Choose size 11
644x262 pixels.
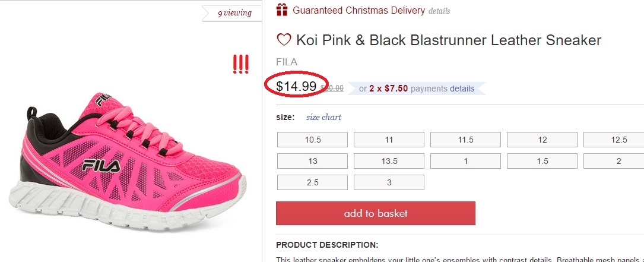point(389,140)
